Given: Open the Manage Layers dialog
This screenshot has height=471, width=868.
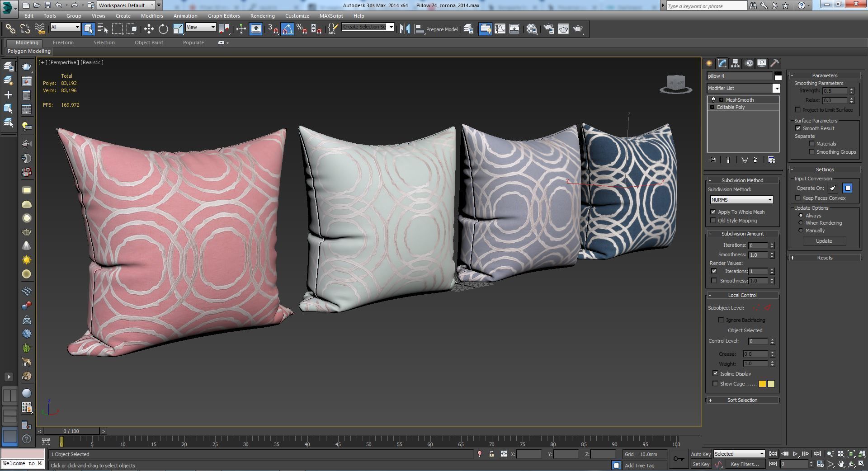Looking at the screenshot, I should [469, 29].
